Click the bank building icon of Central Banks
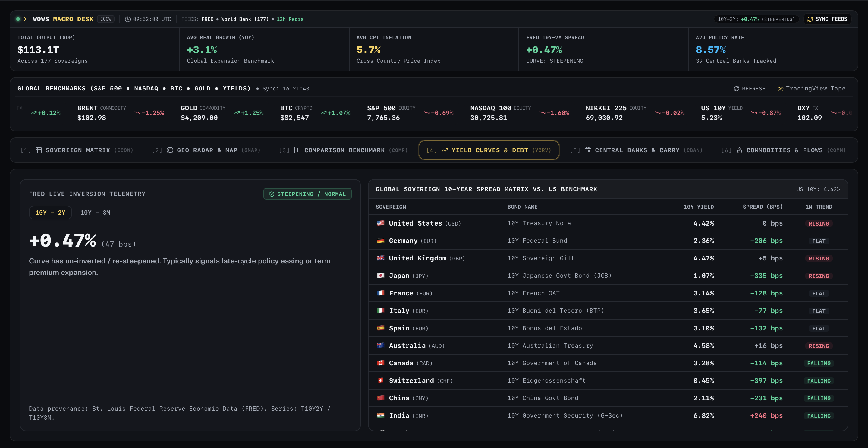This screenshot has height=448, width=868. coord(588,150)
